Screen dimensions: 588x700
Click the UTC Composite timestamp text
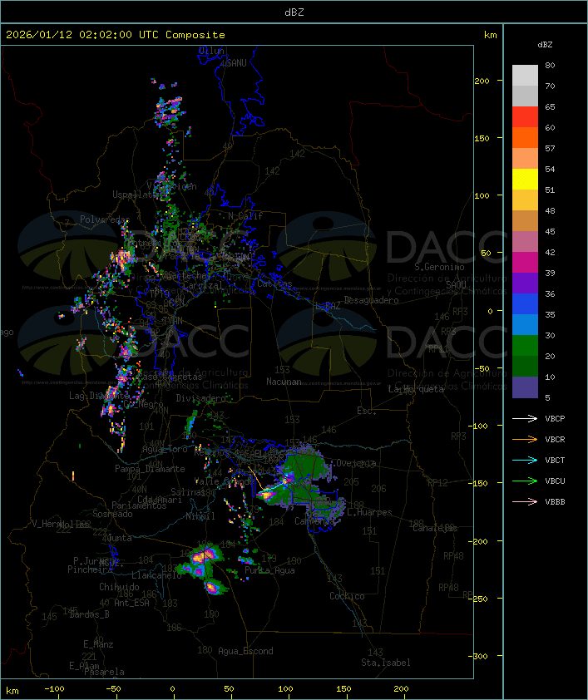(x=116, y=35)
